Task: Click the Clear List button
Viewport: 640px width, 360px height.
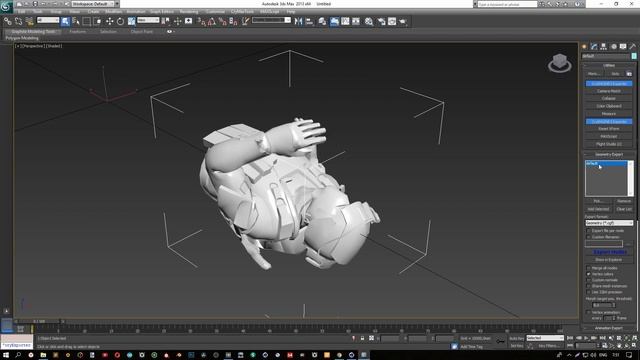Action: pyautogui.click(x=624, y=209)
